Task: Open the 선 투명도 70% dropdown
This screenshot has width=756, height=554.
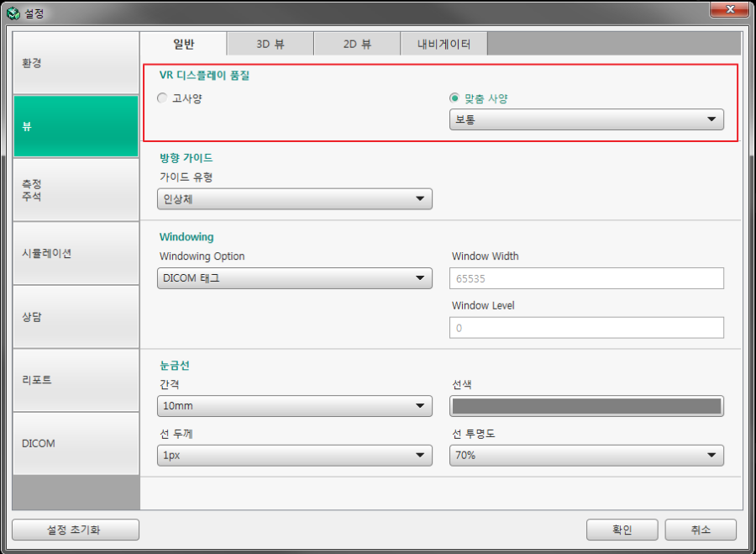Action: coord(586,455)
